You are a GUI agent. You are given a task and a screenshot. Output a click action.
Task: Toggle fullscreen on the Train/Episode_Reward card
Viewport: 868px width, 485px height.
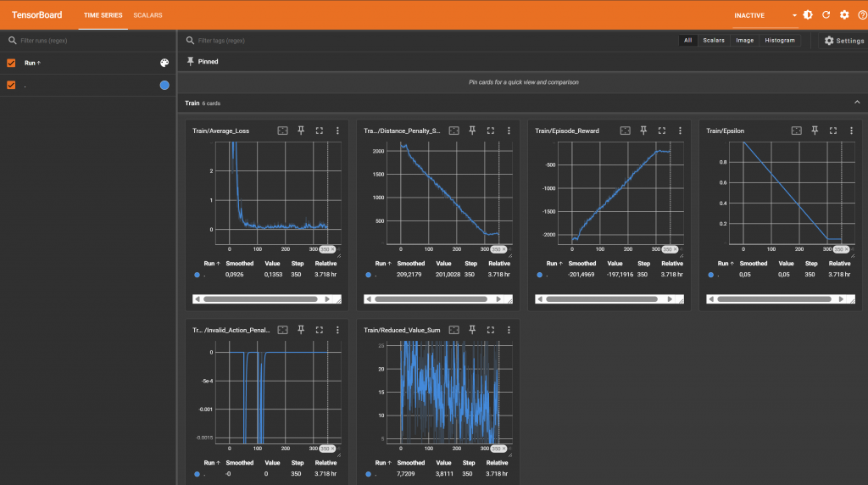pos(662,131)
